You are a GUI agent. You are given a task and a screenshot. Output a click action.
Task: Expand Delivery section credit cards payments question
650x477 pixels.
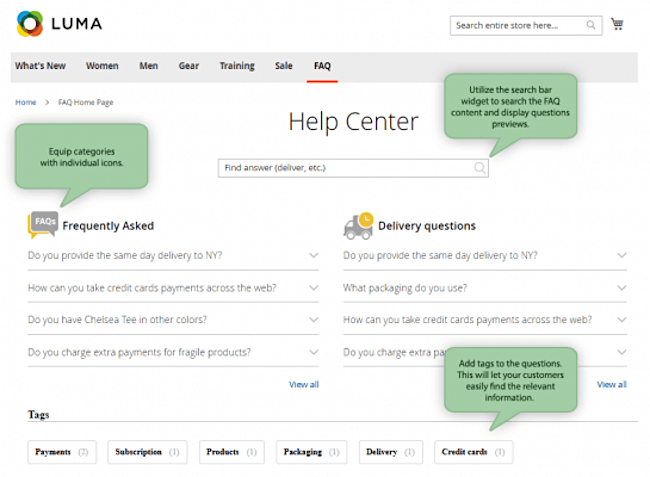[621, 320]
